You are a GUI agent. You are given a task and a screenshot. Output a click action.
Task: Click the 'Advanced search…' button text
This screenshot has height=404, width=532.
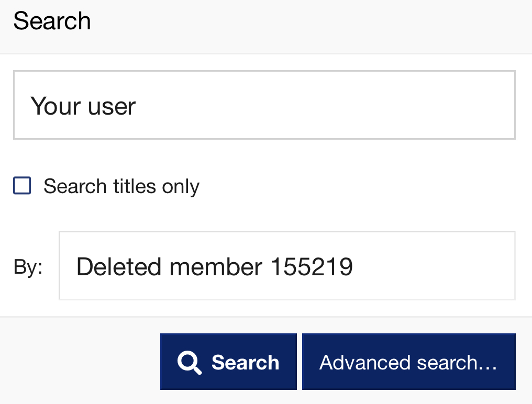408,362
